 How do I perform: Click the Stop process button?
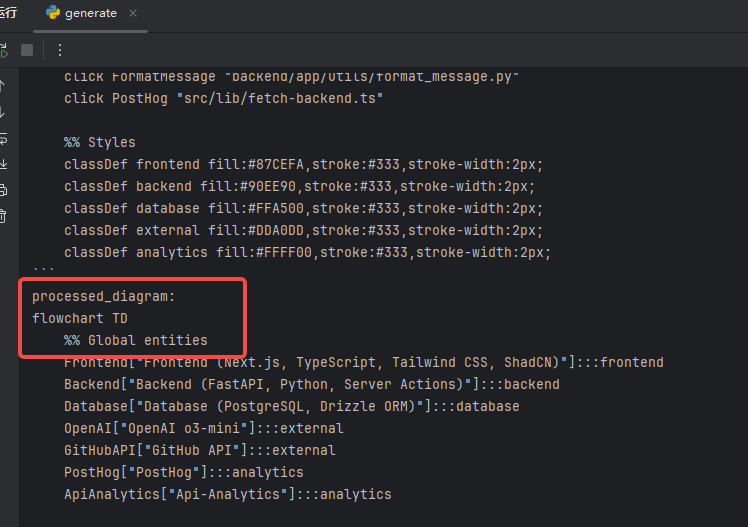tap(27, 50)
